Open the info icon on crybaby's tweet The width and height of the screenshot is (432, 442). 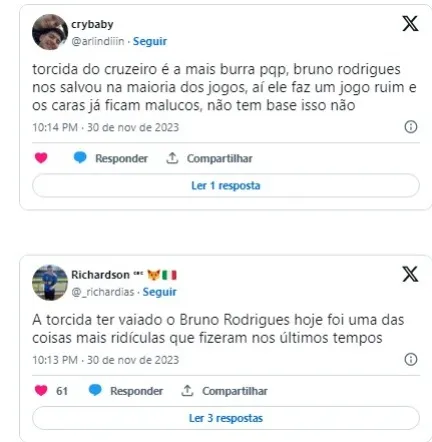click(411, 127)
